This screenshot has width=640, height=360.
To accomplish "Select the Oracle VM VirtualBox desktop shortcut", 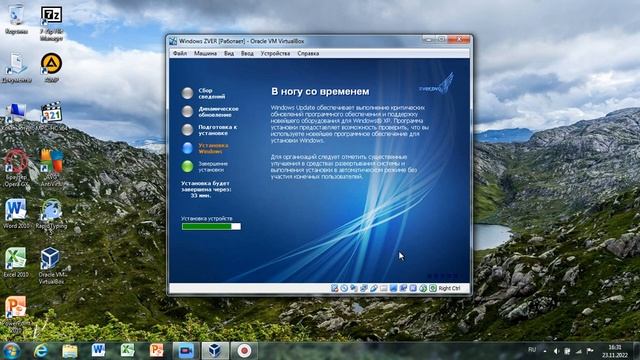I will click(x=51, y=265).
